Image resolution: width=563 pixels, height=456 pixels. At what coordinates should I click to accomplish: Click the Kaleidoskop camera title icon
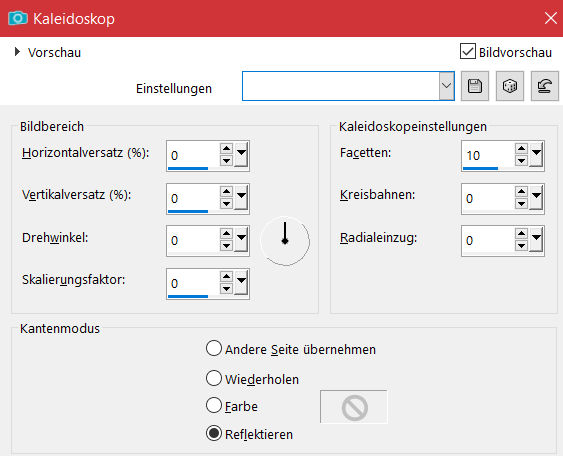click(x=18, y=18)
